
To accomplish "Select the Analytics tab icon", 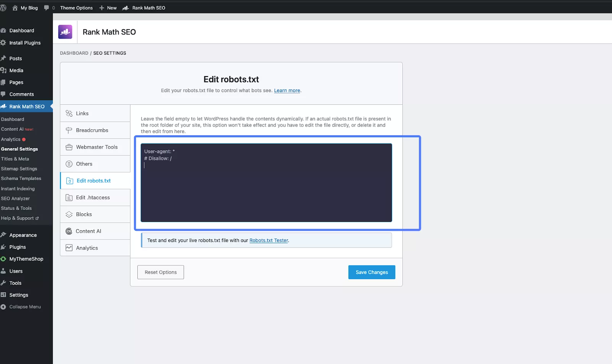I will 69,248.
